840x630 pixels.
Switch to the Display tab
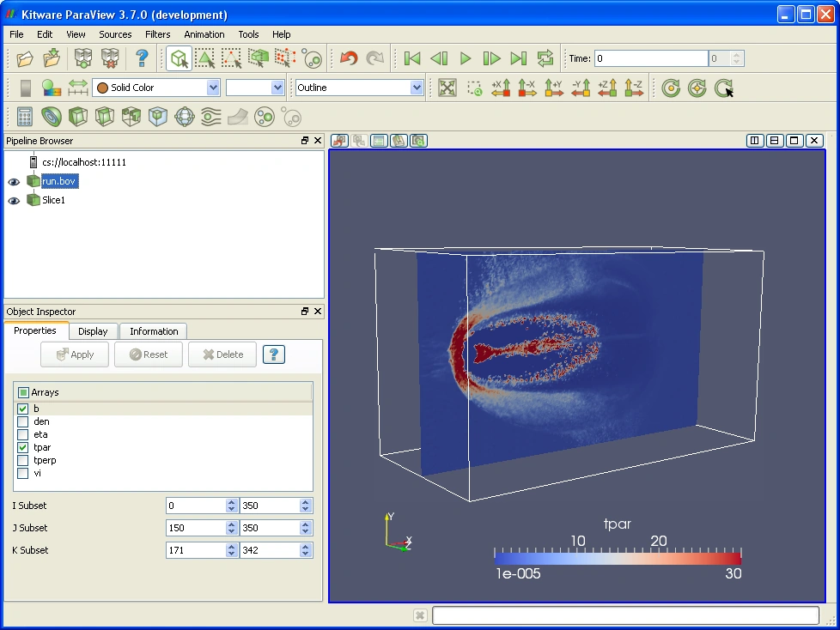click(x=93, y=331)
